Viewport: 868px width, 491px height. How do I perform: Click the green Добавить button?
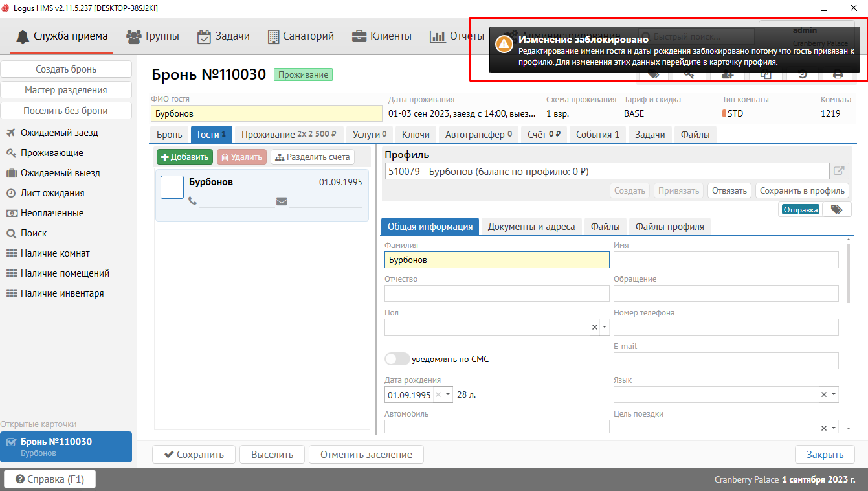[184, 157]
